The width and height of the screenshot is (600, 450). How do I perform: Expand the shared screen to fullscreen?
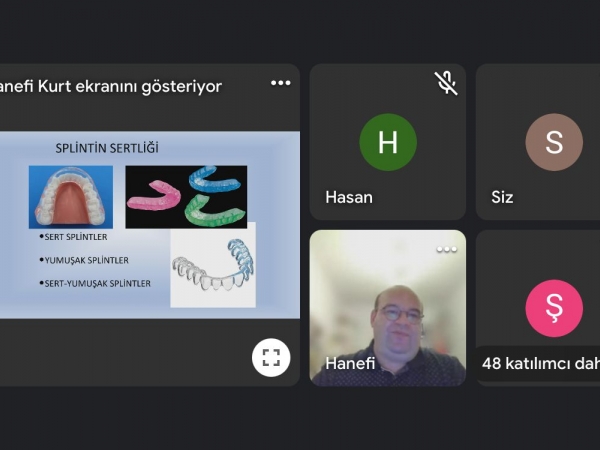271,357
